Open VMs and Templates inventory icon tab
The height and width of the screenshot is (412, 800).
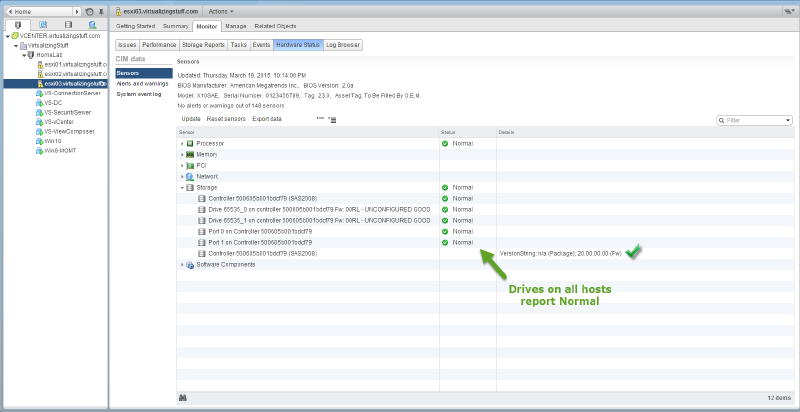tap(41, 24)
